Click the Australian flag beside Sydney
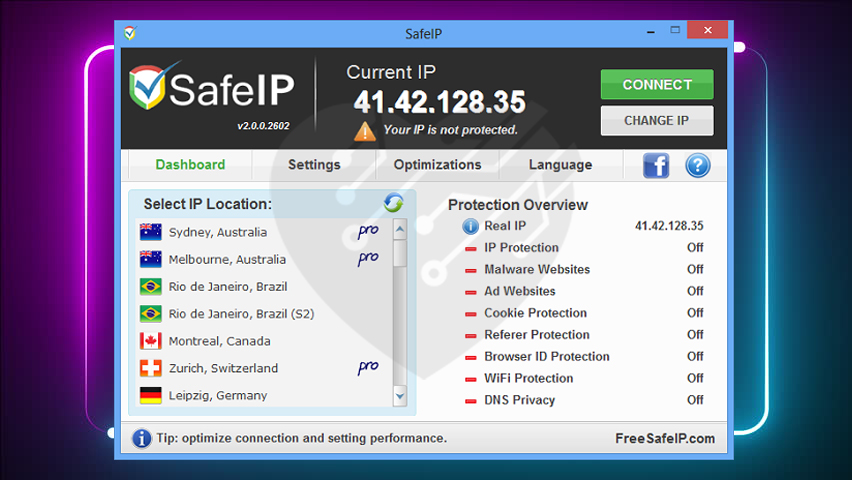The height and width of the screenshot is (480, 852). (x=151, y=232)
